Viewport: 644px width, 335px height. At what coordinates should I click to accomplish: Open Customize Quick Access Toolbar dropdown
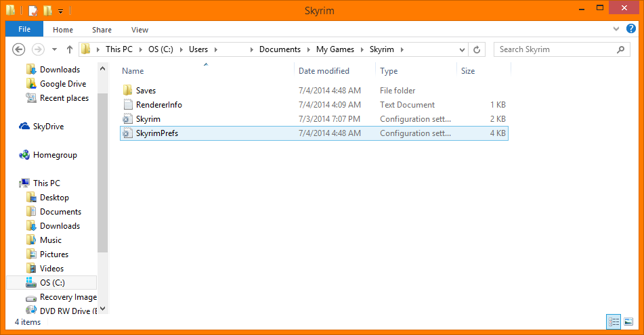click(x=60, y=11)
